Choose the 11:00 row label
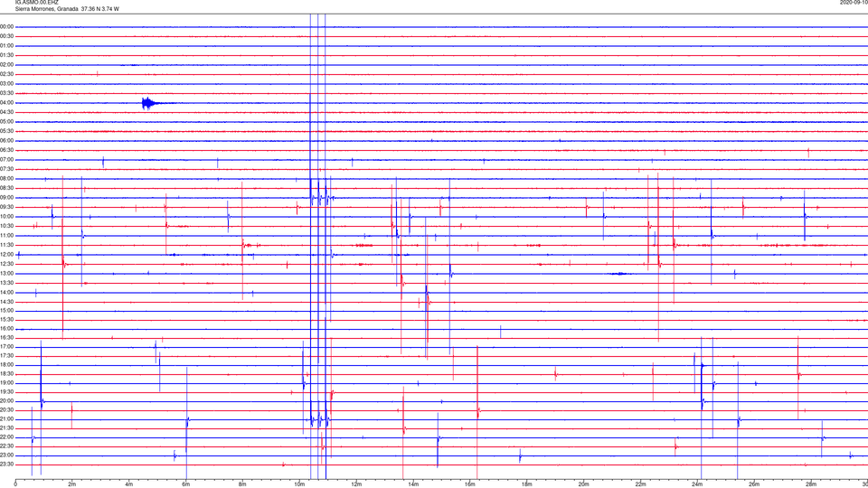This screenshot has width=868, height=488. [7, 235]
